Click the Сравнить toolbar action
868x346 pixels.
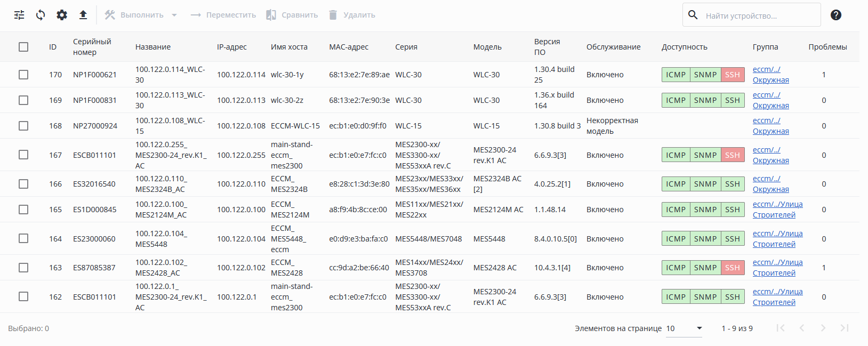tap(292, 15)
